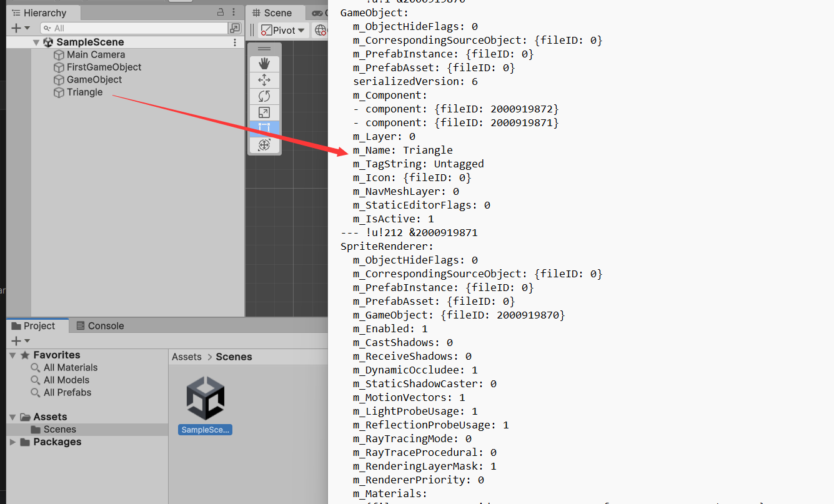Select FirstGameObject in Hierarchy
The image size is (834, 504).
click(x=104, y=67)
